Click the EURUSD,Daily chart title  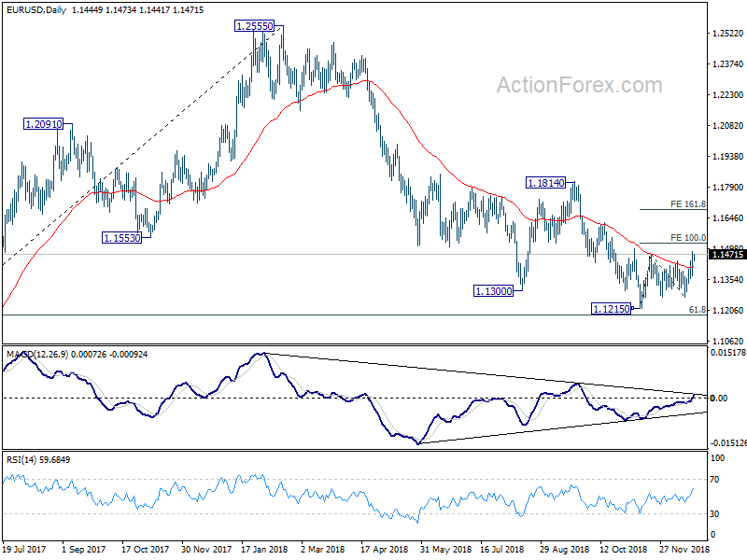click(36, 9)
